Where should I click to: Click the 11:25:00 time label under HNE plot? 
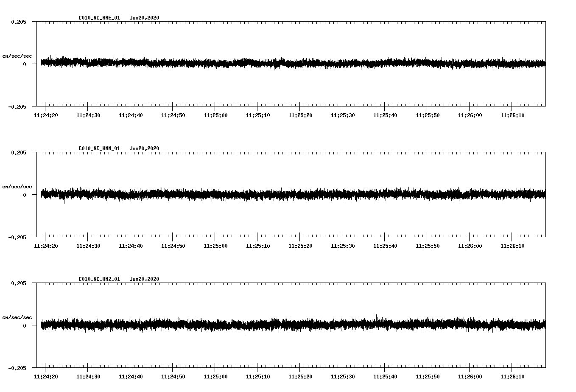click(215, 115)
